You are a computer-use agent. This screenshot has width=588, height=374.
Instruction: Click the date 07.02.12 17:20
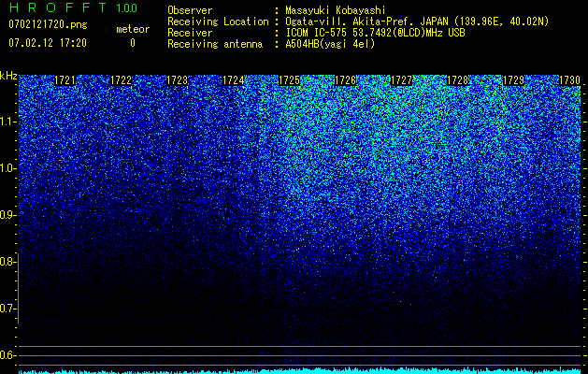coord(48,43)
